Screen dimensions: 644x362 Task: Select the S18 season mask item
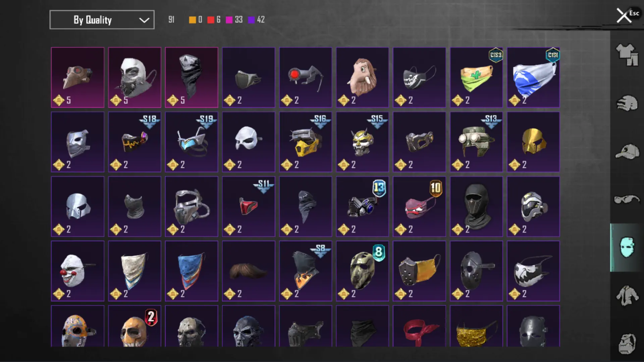point(135,142)
